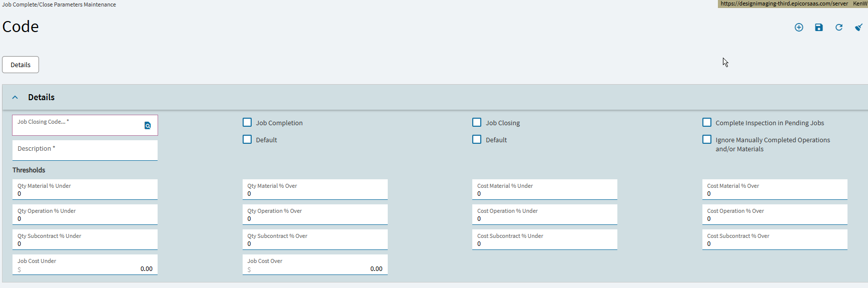Click the Refresh icon
Screen dimensions: 868x288
click(839, 28)
